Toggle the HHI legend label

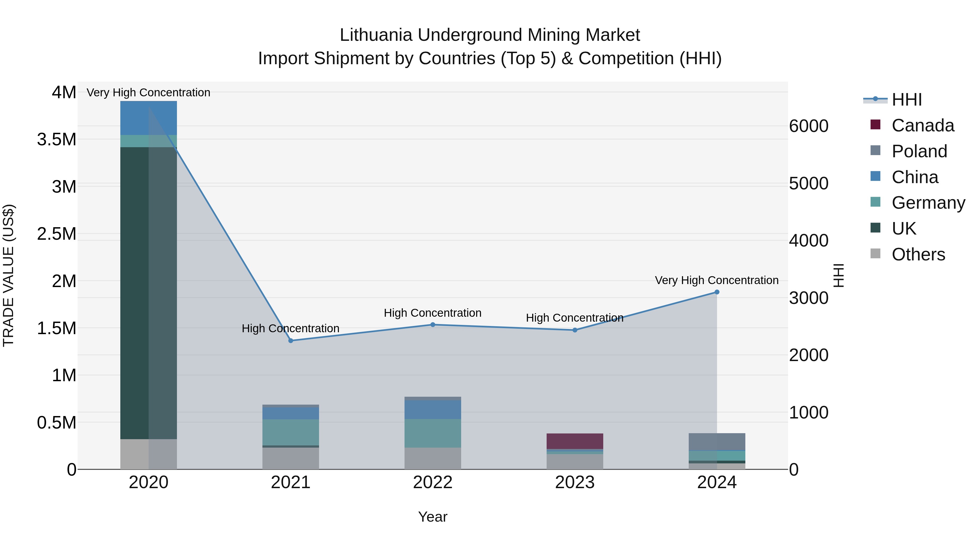tap(906, 100)
